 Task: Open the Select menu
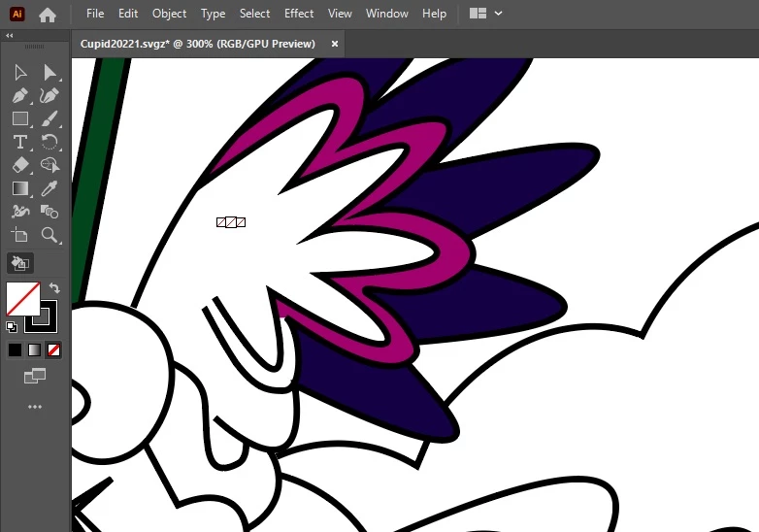click(254, 14)
